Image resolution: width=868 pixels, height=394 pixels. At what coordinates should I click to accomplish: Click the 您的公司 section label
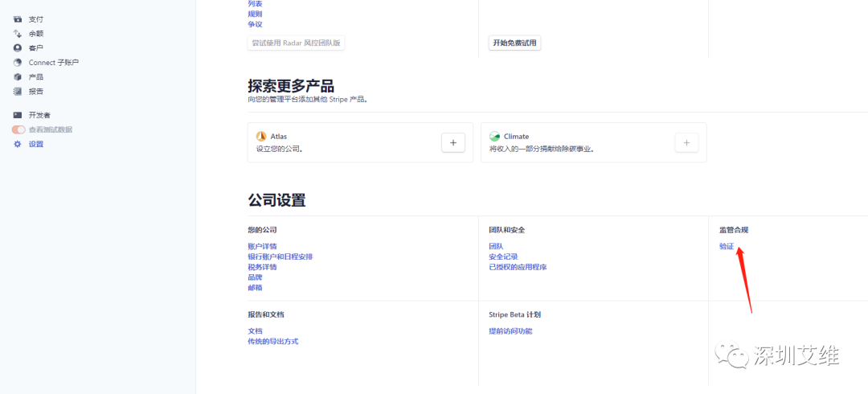(262, 229)
